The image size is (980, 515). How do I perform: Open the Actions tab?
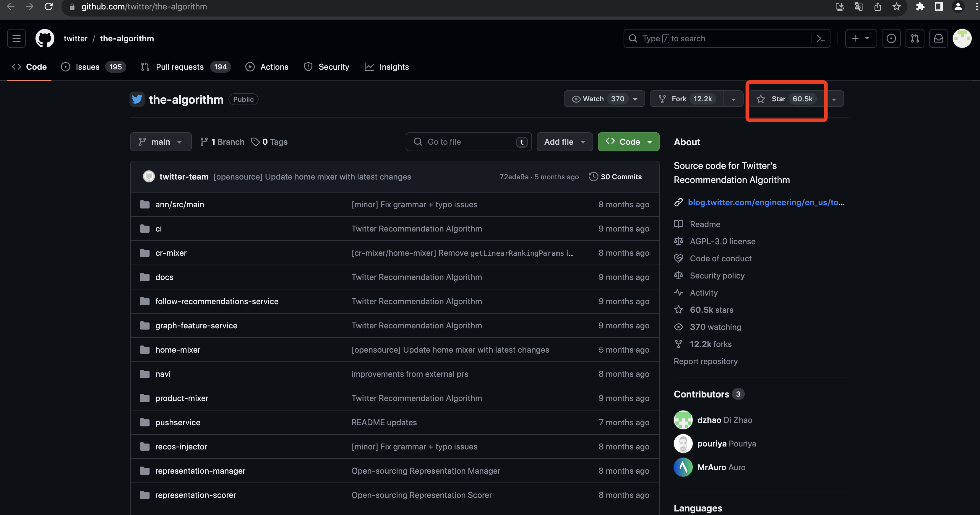[x=267, y=67]
